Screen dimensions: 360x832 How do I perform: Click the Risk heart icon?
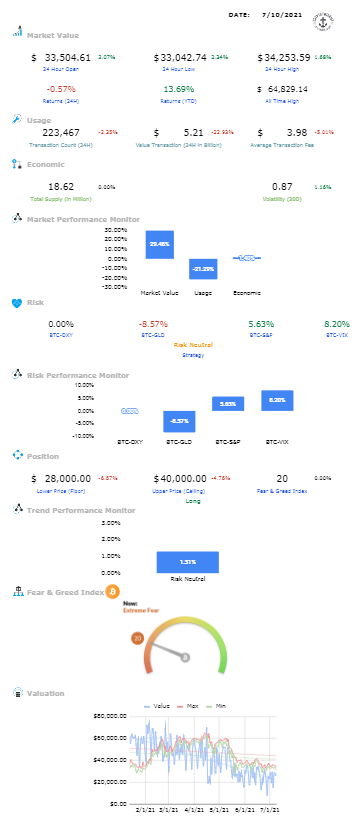click(17, 303)
